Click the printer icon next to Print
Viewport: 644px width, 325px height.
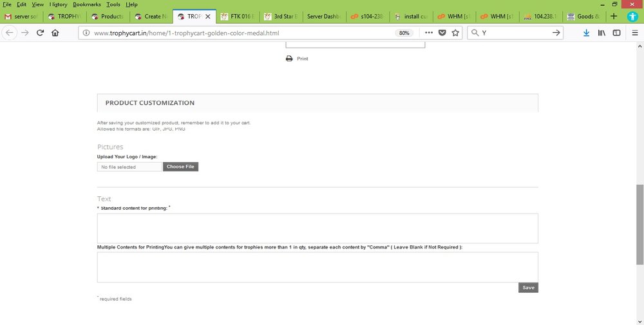pos(289,59)
